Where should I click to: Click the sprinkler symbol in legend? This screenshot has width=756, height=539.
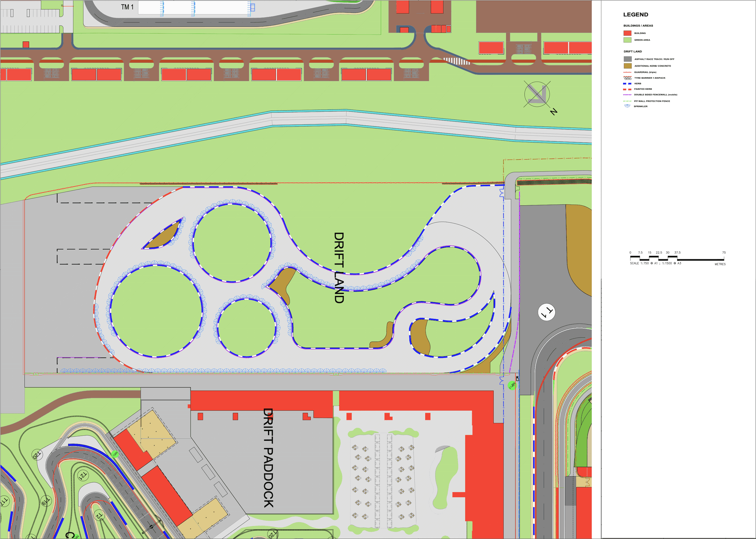pyautogui.click(x=627, y=106)
